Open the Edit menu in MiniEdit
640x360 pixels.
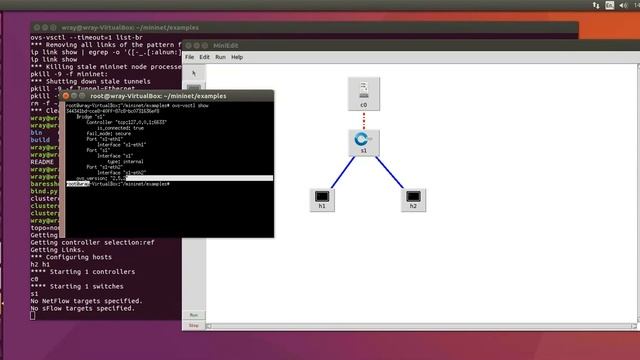(x=204, y=57)
